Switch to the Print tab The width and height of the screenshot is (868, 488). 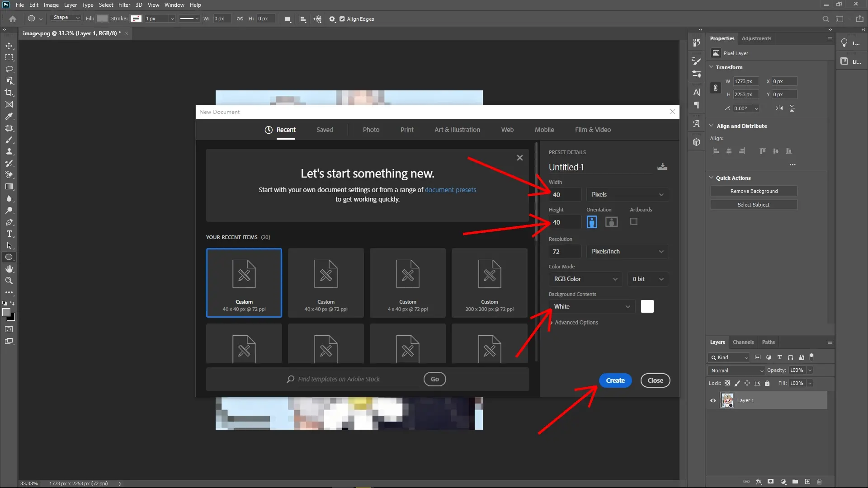click(x=406, y=130)
